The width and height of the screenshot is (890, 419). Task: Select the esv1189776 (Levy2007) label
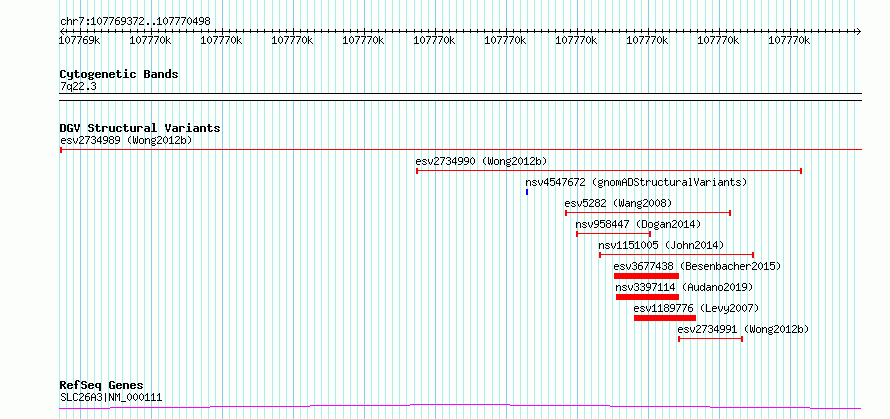click(696, 308)
